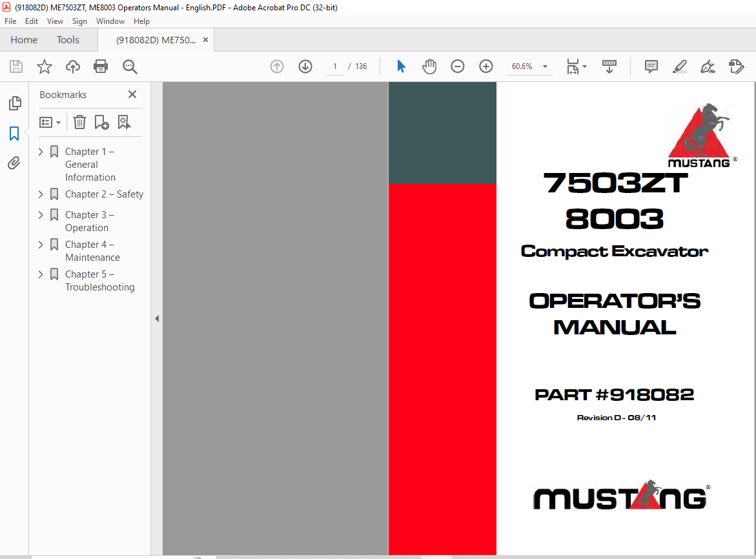Jump to Chapter 1 General Information
This screenshot has width=756, height=559.
click(90, 165)
